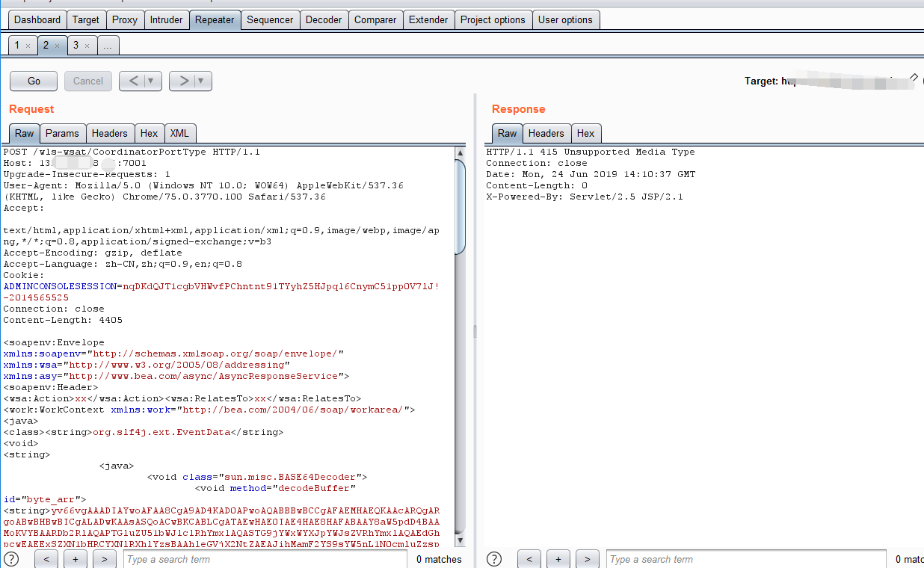Switch to the Extender tab
Screen dimensions: 924x568
428,20
